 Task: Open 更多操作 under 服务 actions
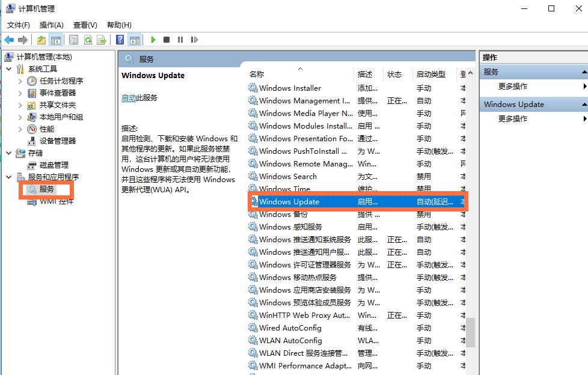tap(513, 87)
